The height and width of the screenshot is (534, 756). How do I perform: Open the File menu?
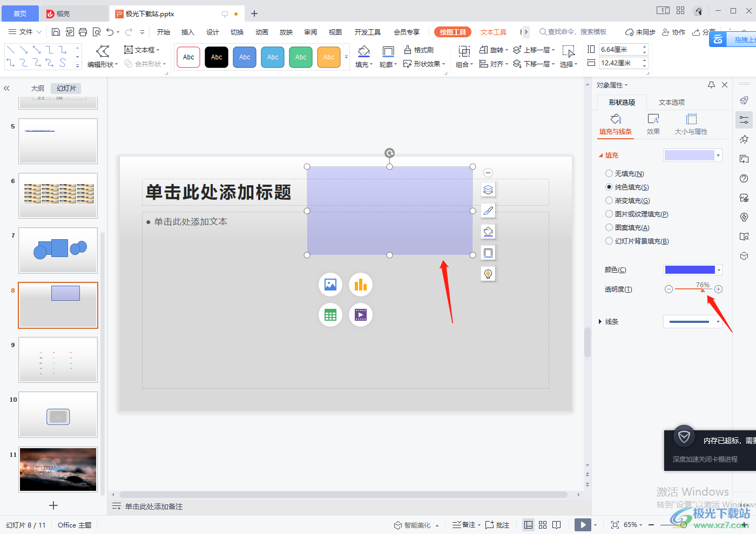tap(25, 32)
